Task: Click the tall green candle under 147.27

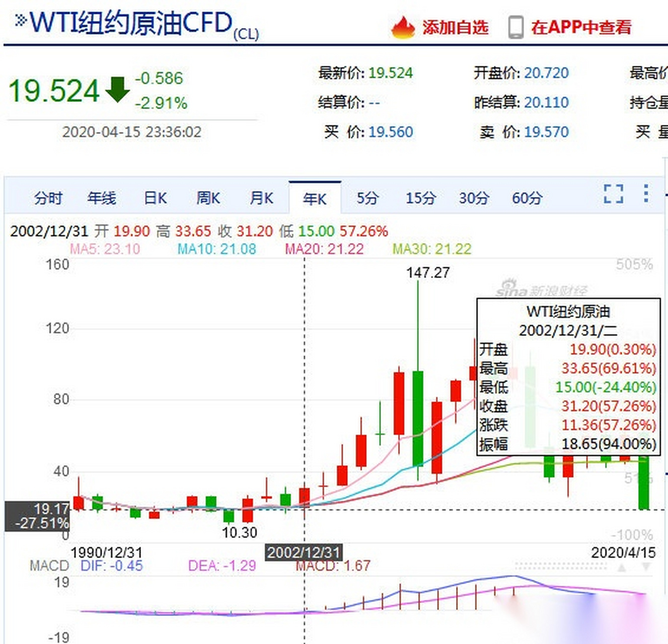Action: (418, 418)
